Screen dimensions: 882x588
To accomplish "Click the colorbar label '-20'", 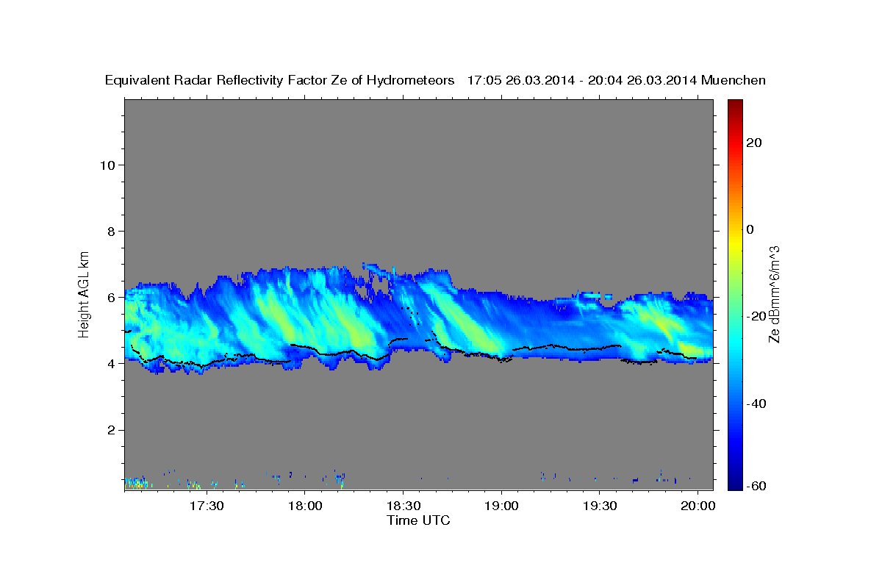I will [756, 316].
